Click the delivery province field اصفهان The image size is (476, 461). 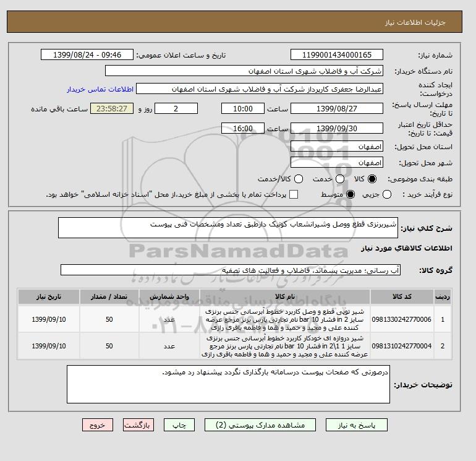click(337, 147)
